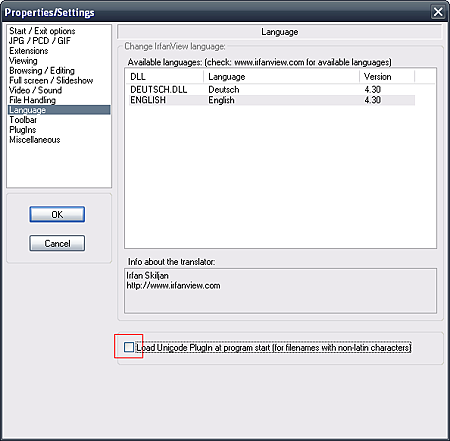Click the OK button
The height and width of the screenshot is (441, 450).
click(x=57, y=214)
